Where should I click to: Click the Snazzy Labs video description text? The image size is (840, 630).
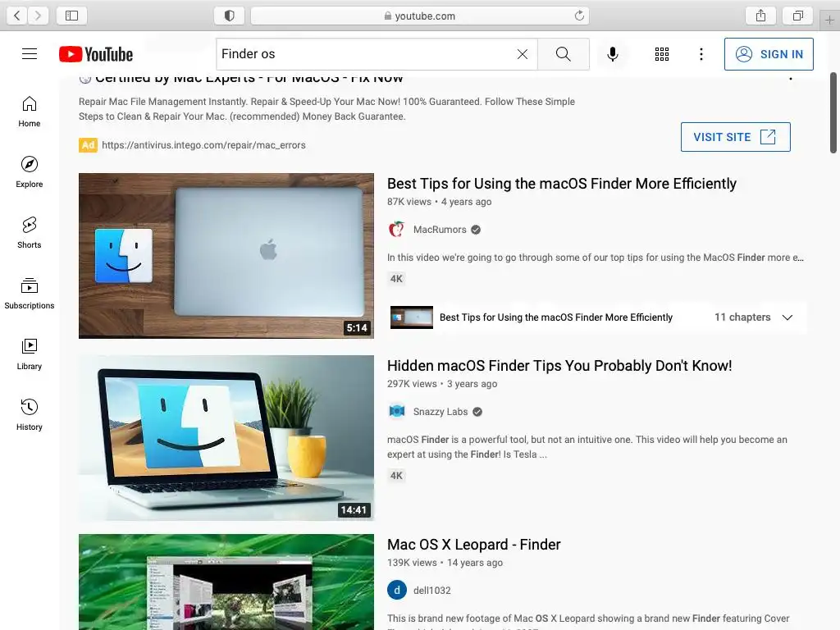click(587, 447)
